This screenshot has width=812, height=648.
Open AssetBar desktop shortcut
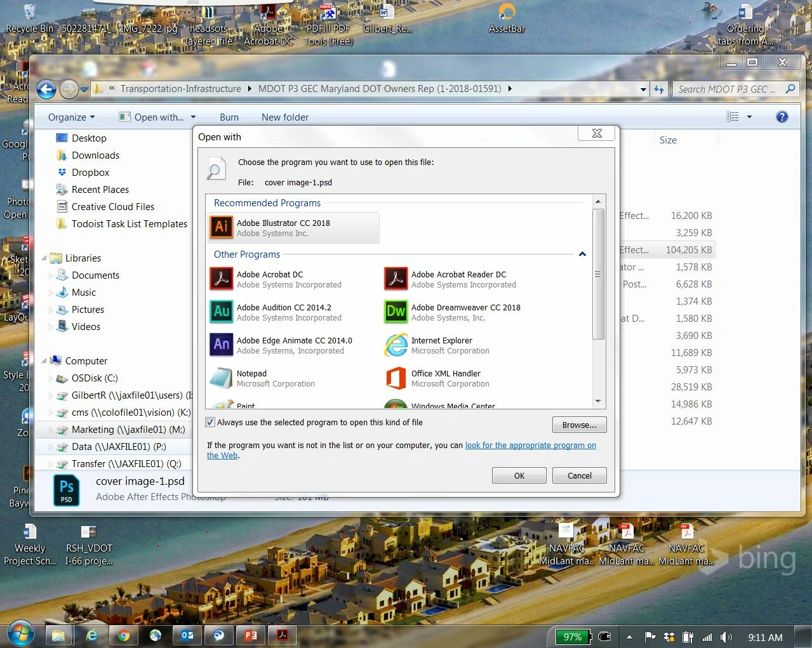click(x=507, y=18)
